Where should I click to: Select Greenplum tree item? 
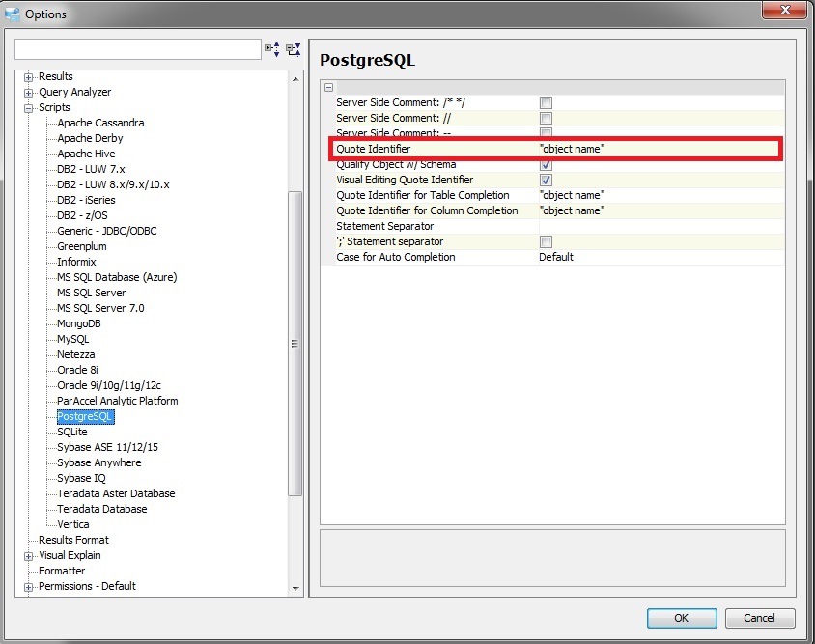point(82,246)
